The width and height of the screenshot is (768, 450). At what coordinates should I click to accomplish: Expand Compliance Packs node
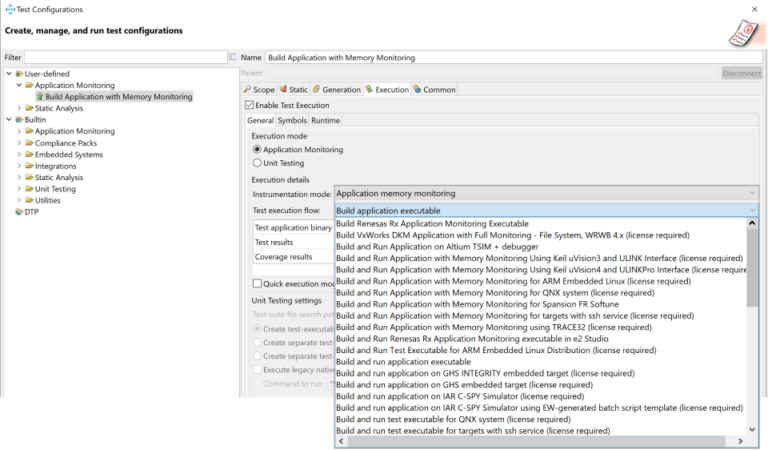19,143
